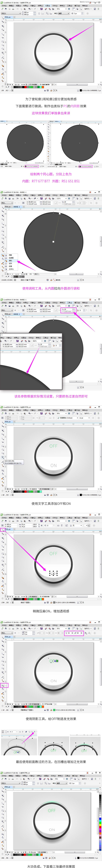Click caption '使用文字工具添加OFF和ON'
Image resolution: width=102 pixels, height=868 pixels.
pyautogui.click(x=51, y=503)
